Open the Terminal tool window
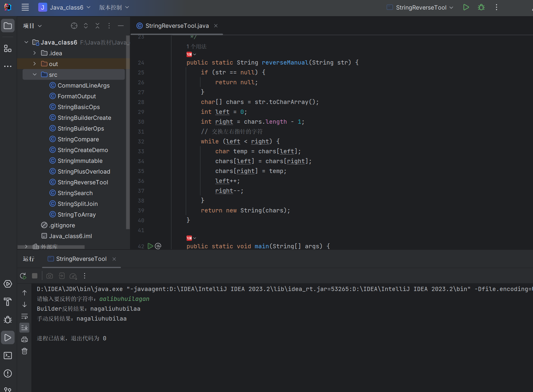This screenshot has height=392, width=533. tap(8, 356)
